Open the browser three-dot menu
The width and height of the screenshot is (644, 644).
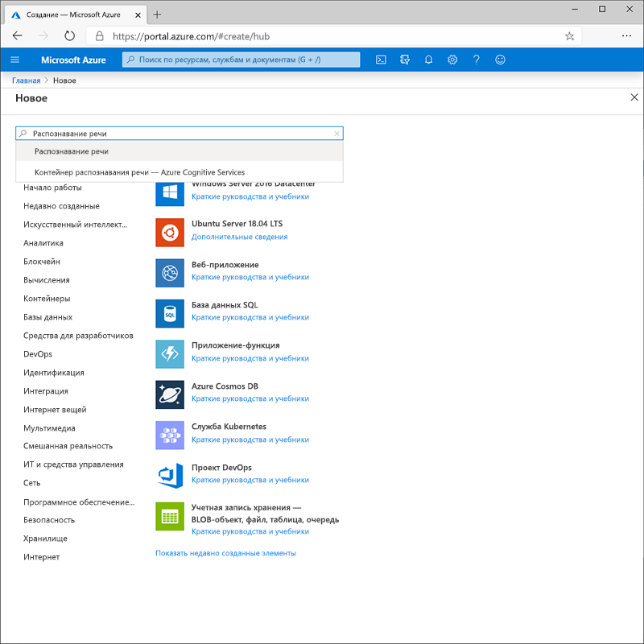[x=626, y=36]
